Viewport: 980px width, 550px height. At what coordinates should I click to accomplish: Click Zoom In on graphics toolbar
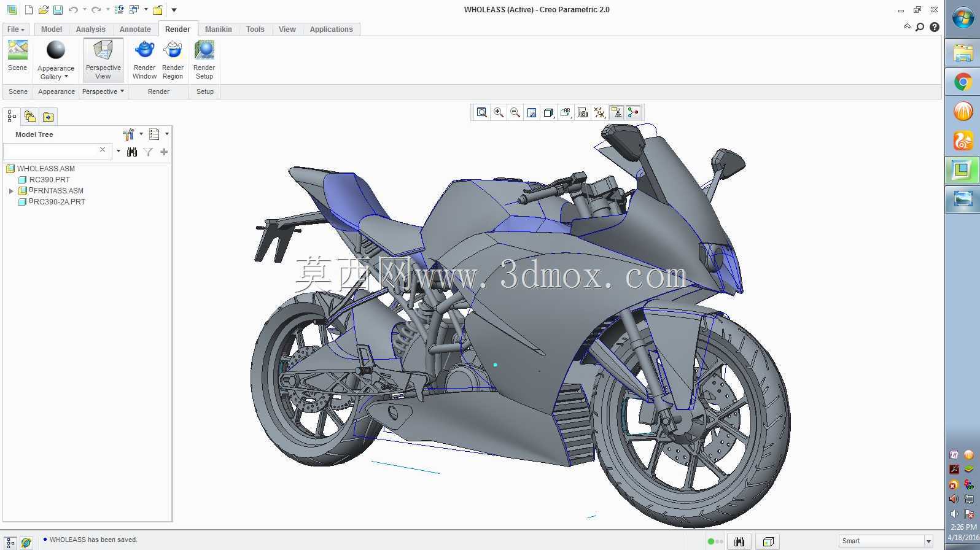(x=499, y=112)
